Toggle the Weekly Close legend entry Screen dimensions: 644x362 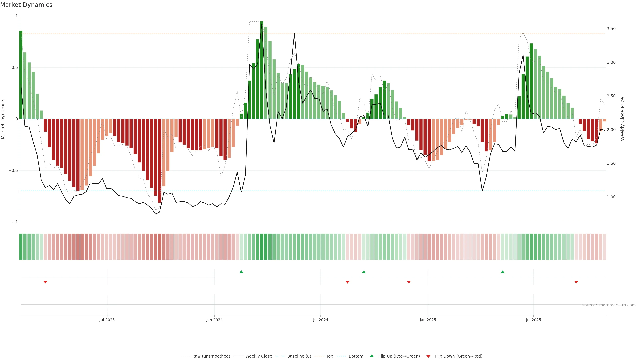[258, 356]
